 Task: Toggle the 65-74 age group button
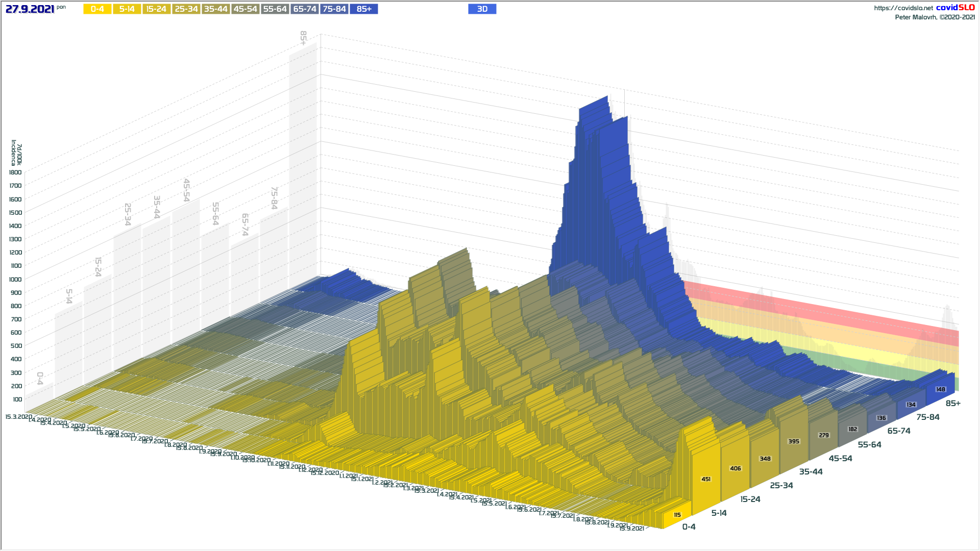(305, 9)
